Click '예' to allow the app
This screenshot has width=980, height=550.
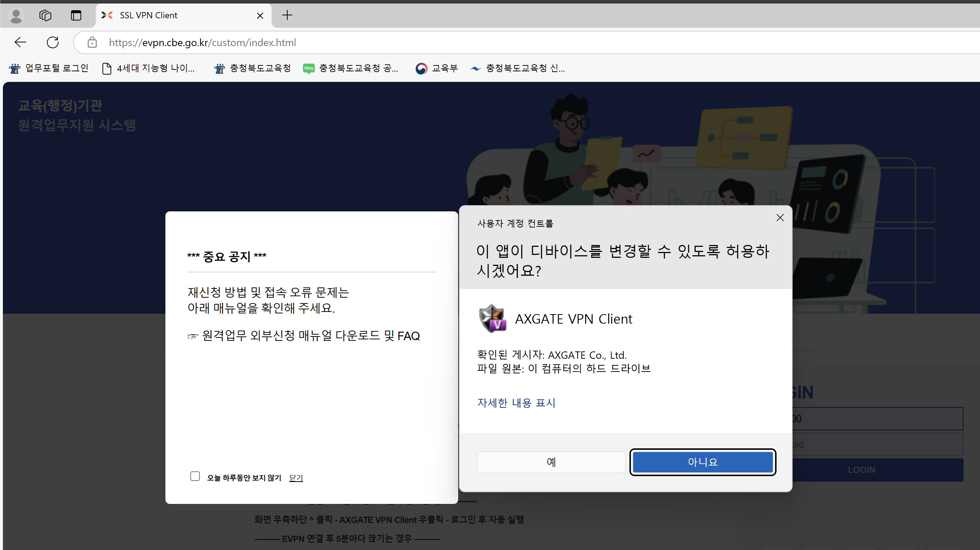(x=551, y=462)
